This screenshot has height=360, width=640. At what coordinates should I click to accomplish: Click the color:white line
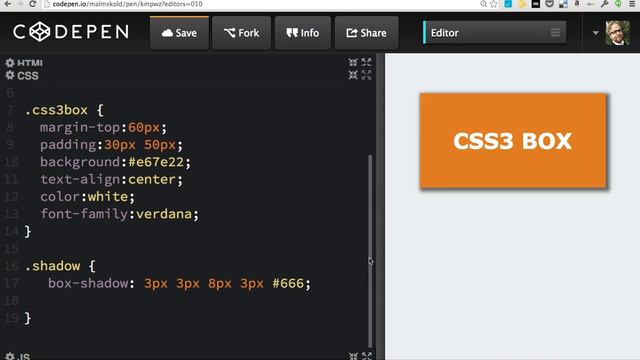pos(87,197)
